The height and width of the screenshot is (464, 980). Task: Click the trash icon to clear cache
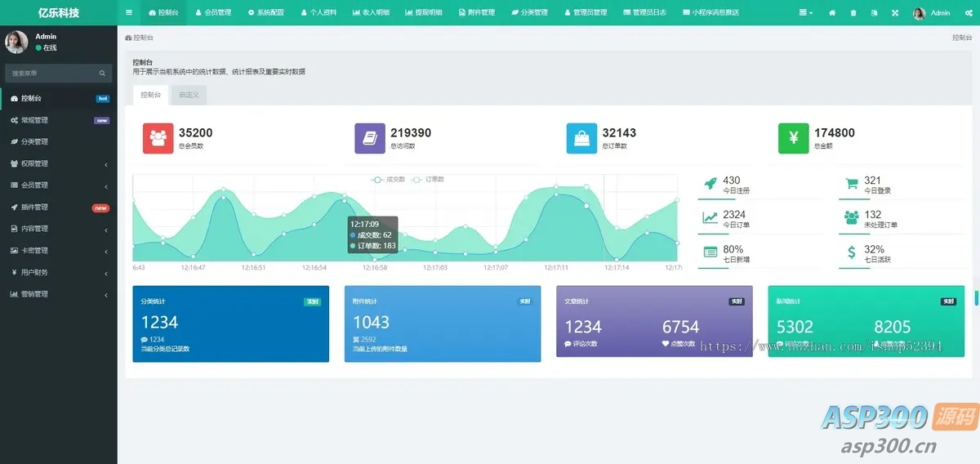(x=853, y=13)
